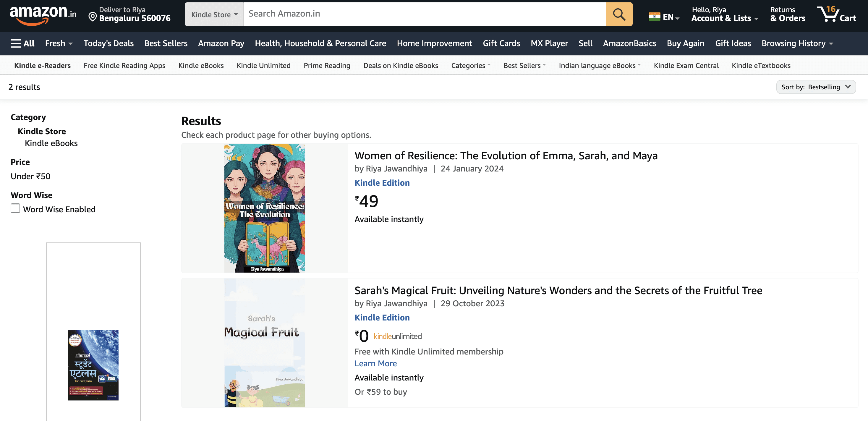Filter by price Under ₹50

coord(31,176)
